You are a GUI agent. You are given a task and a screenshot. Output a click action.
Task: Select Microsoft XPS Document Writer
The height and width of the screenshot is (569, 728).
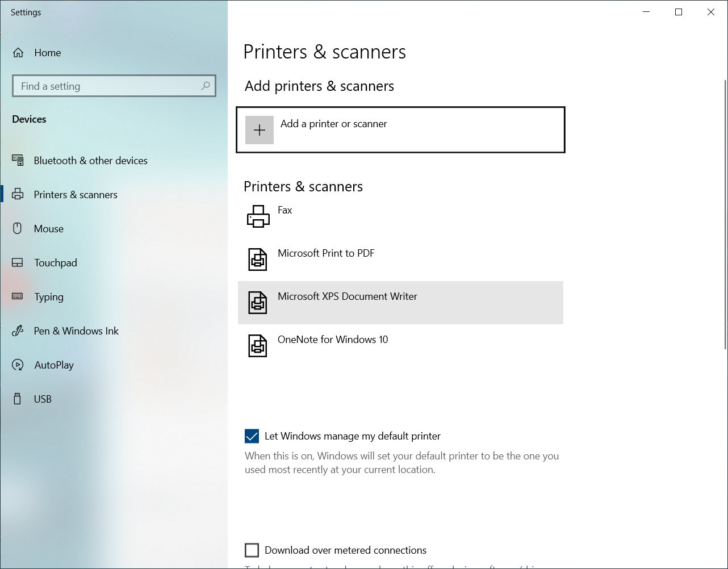point(400,303)
